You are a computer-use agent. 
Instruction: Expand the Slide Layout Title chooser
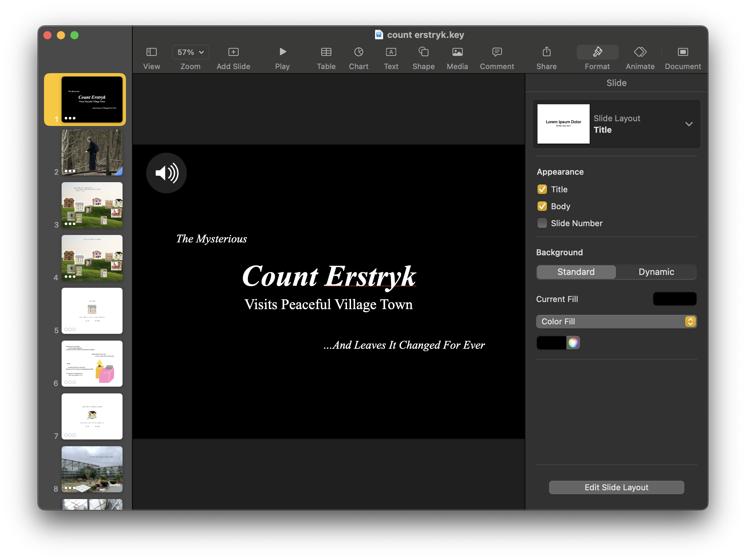point(688,124)
